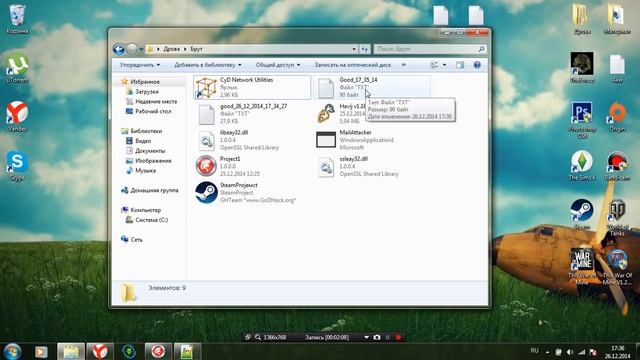Viewport: 640px width, 360px height.
Task: Select Домашняя группа in the navigation pane
Action: tap(154, 190)
